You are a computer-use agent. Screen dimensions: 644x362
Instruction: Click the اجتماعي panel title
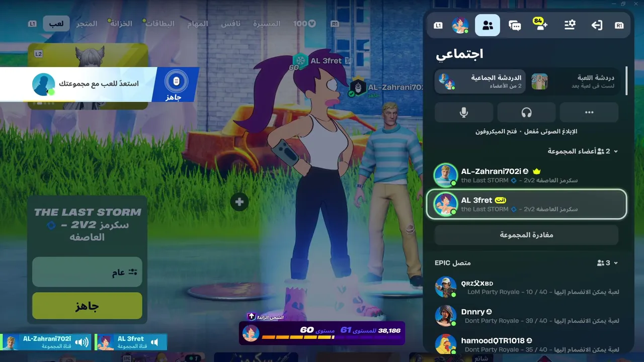pos(459,54)
